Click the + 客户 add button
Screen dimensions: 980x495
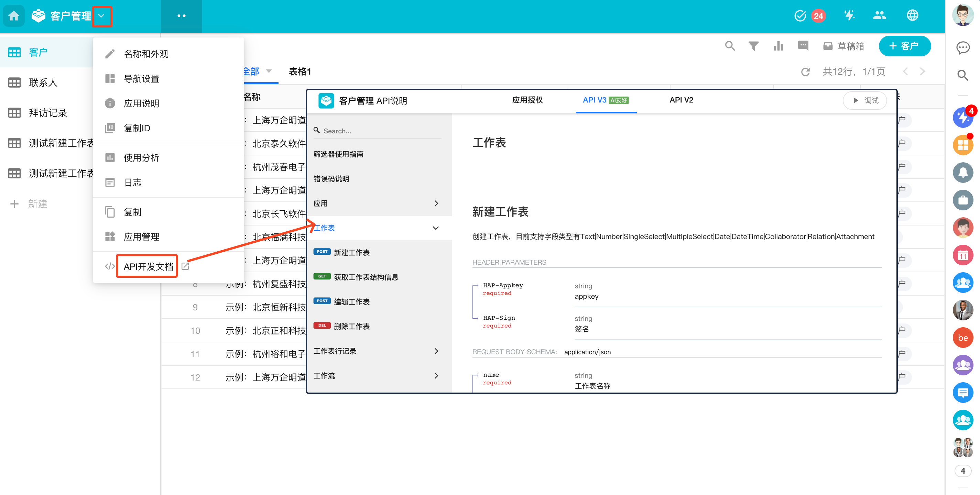click(904, 46)
